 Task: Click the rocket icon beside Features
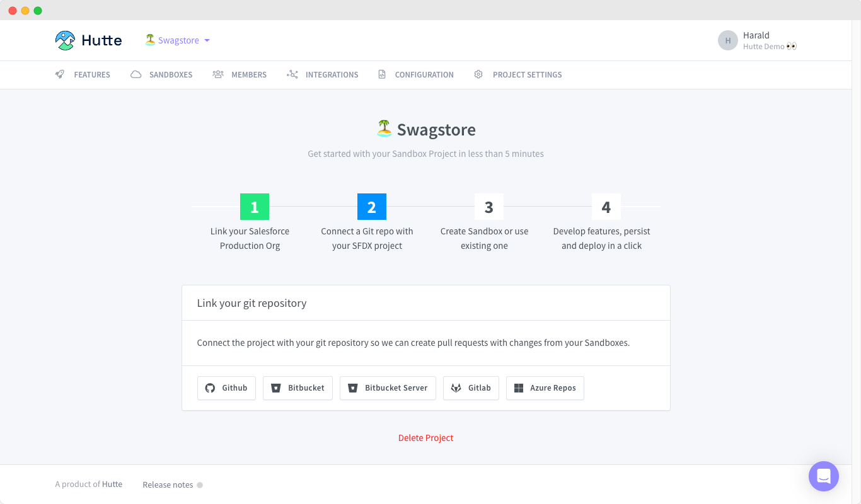60,74
